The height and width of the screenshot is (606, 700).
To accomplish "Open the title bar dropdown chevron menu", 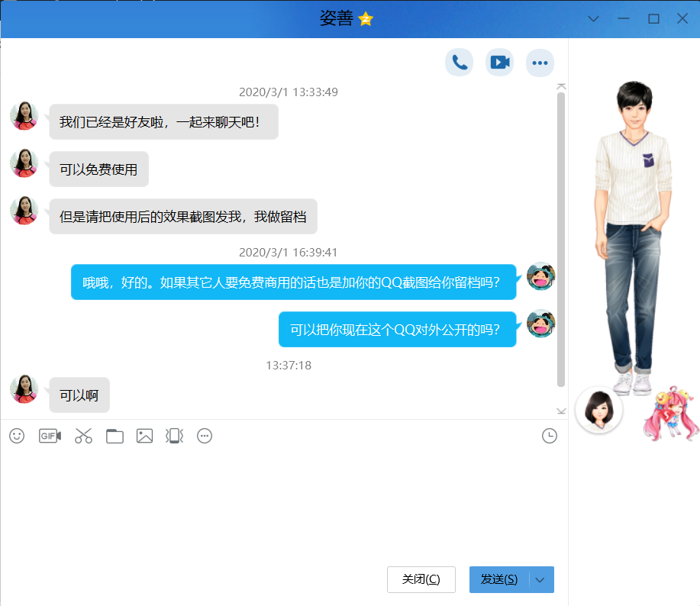I will (593, 18).
